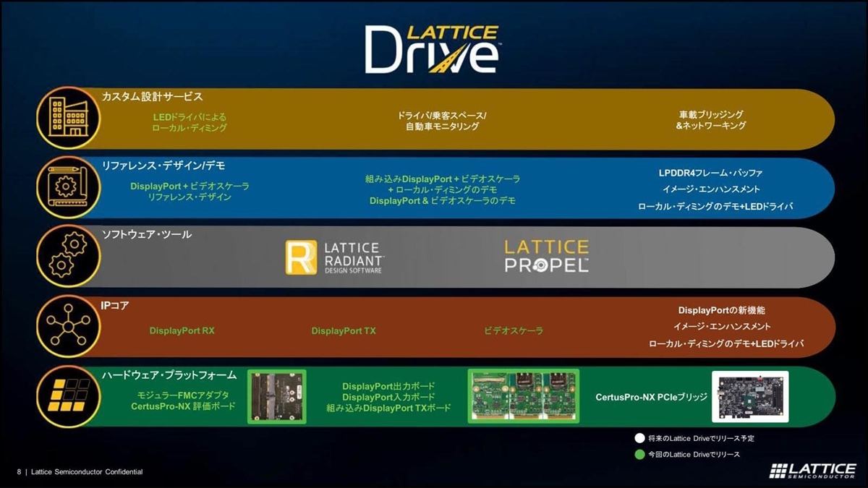Click the ハードウェア・プラットフォーム heading

[x=169, y=375]
